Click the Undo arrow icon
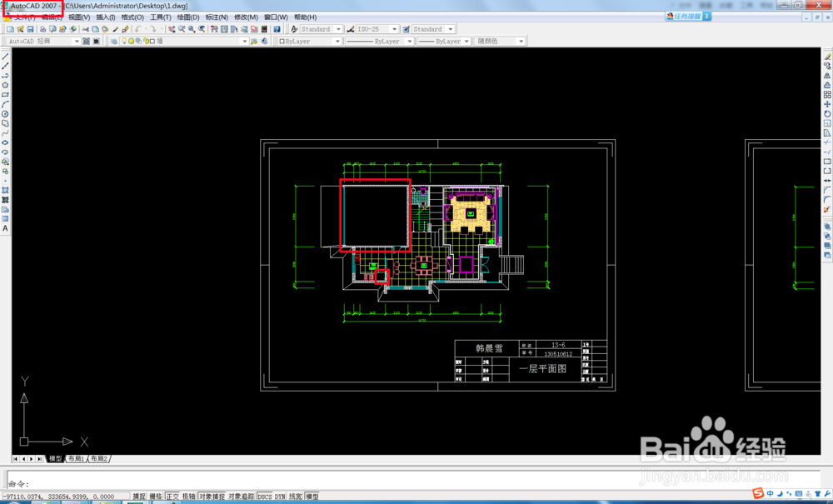This screenshot has height=504, width=833. 138,29
